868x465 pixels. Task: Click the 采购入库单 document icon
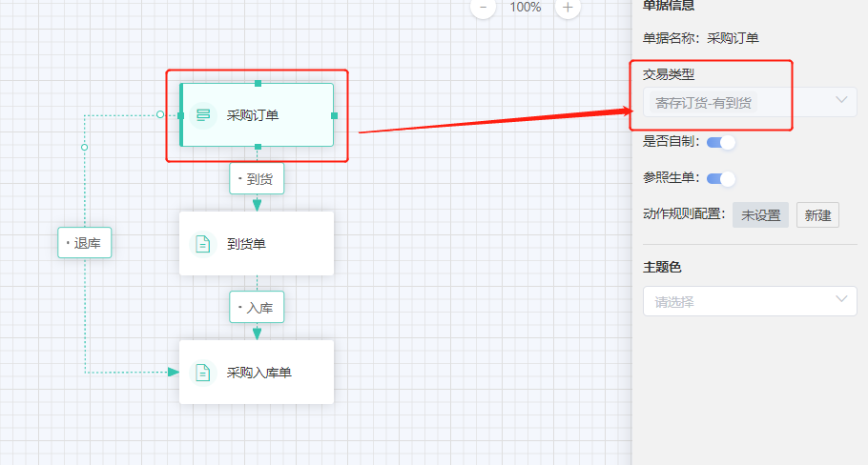click(x=203, y=373)
